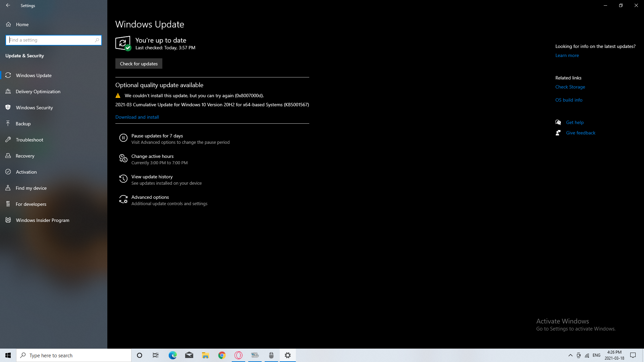644x362 pixels.
Task: Open the Recovery section
Action: tap(54, 156)
